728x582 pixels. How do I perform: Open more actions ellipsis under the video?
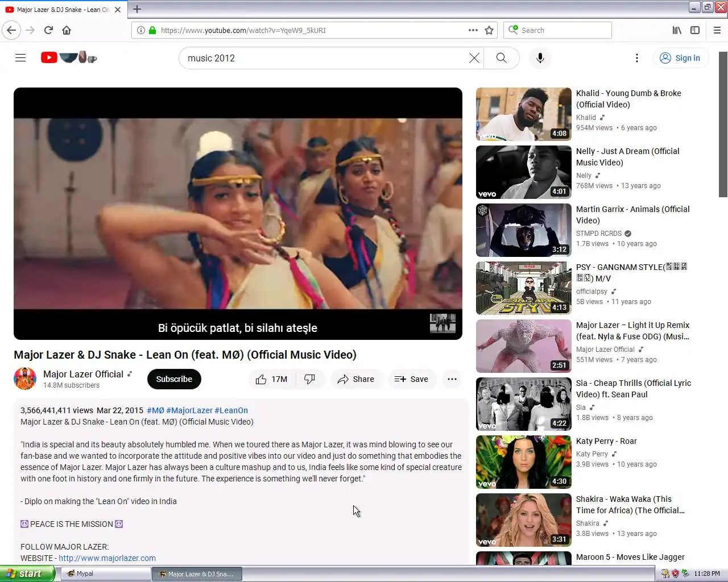(452, 379)
